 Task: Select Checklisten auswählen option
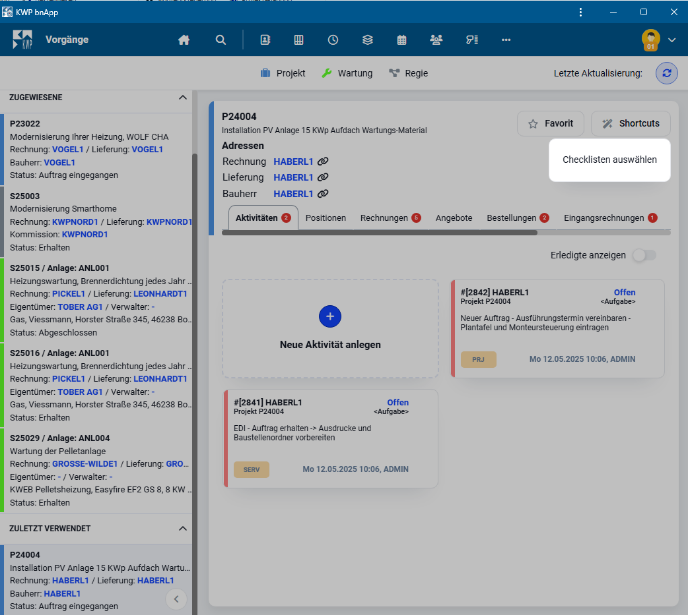click(609, 160)
